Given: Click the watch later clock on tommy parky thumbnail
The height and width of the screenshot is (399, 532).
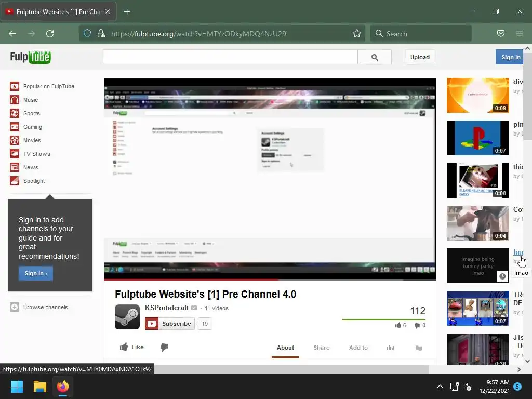Looking at the screenshot, I should coord(502,276).
